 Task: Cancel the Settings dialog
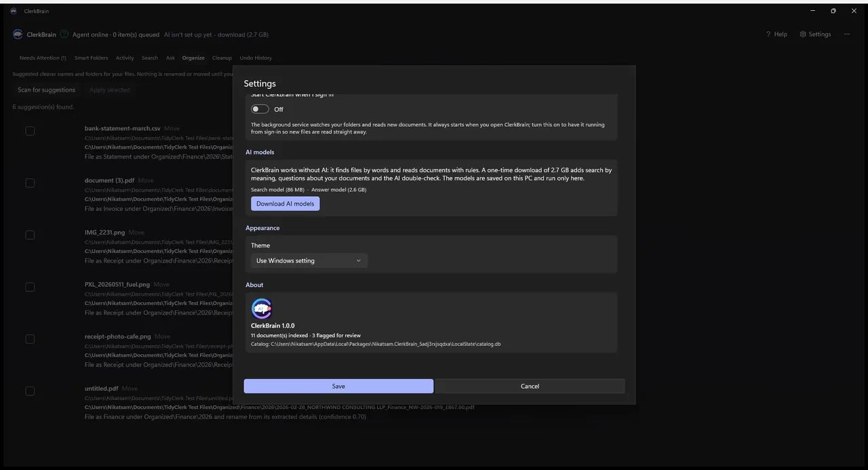[530, 386]
